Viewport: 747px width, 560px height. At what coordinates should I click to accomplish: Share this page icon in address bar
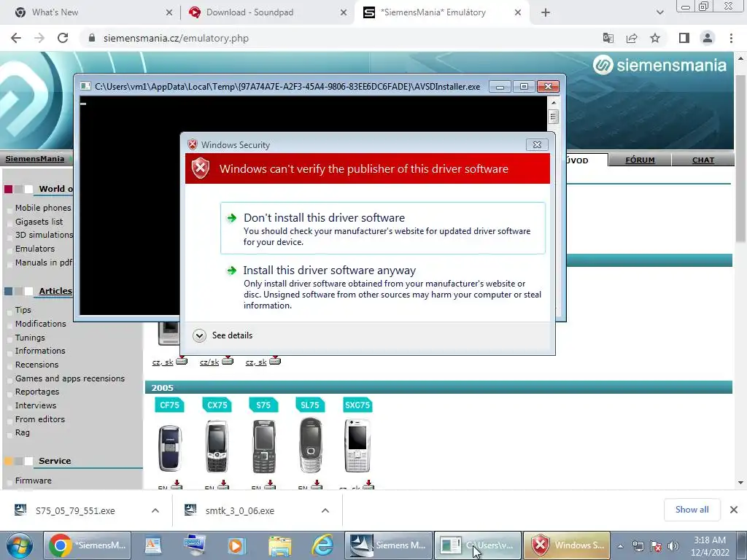coord(632,38)
